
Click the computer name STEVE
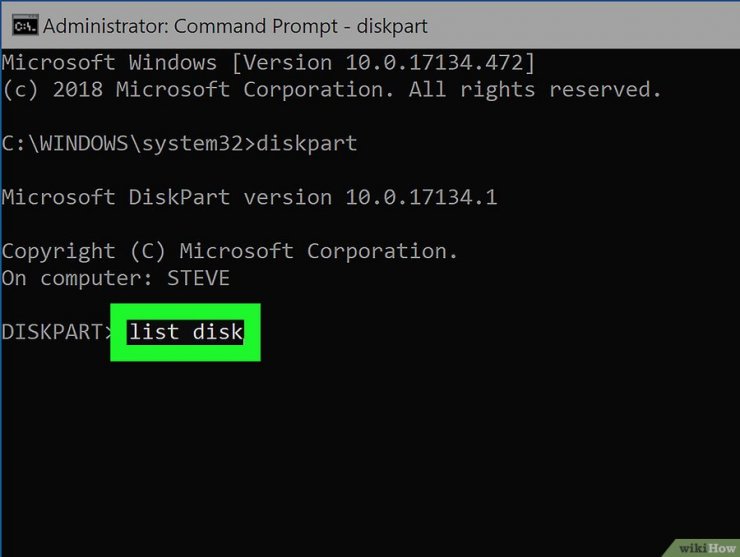pyautogui.click(x=198, y=278)
